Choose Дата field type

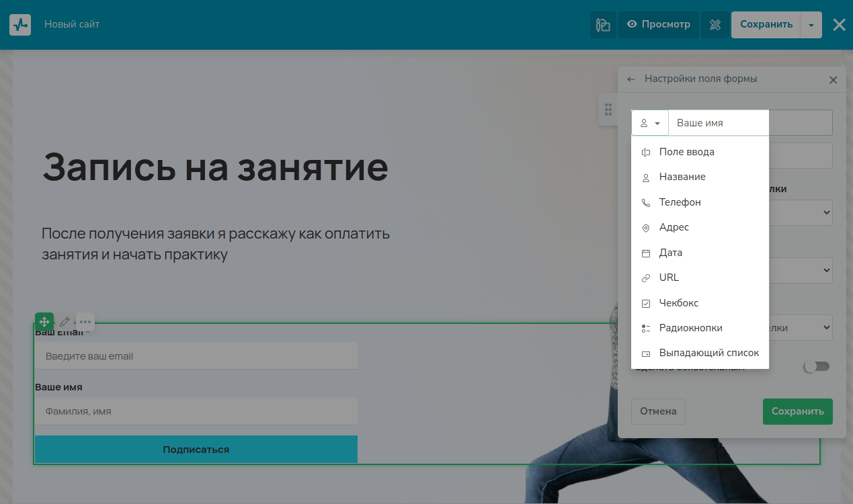[x=700, y=253]
